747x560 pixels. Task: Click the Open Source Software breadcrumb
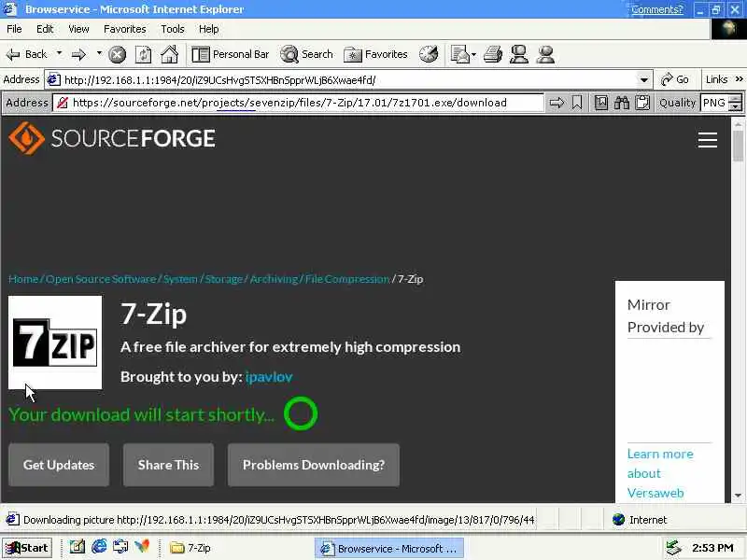[x=101, y=279]
